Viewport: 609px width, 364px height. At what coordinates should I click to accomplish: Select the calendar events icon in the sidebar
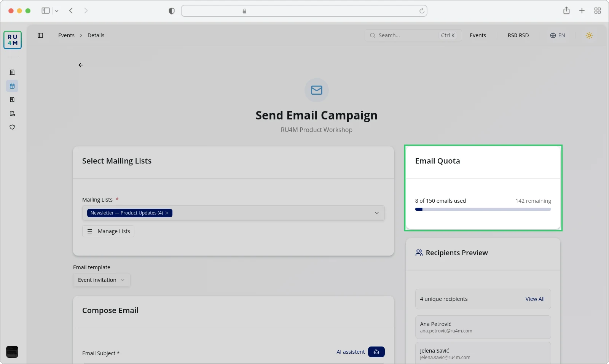pyautogui.click(x=12, y=86)
